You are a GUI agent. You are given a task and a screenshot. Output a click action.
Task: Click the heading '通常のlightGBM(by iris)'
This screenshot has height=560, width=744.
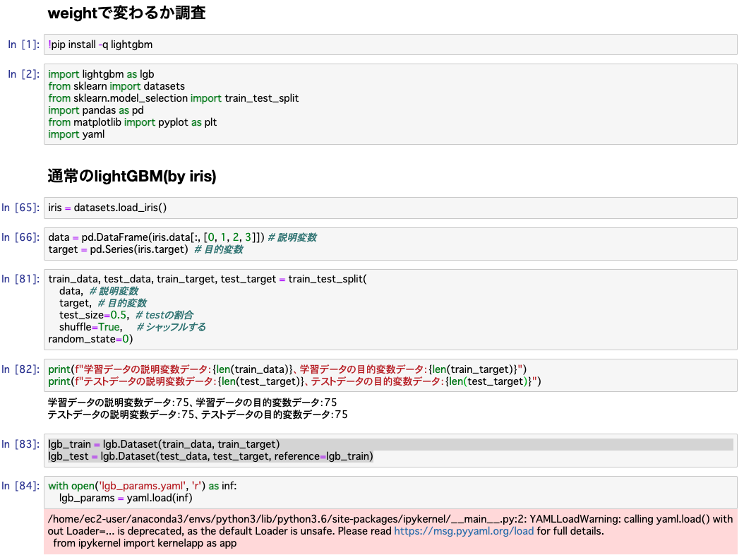point(132,176)
